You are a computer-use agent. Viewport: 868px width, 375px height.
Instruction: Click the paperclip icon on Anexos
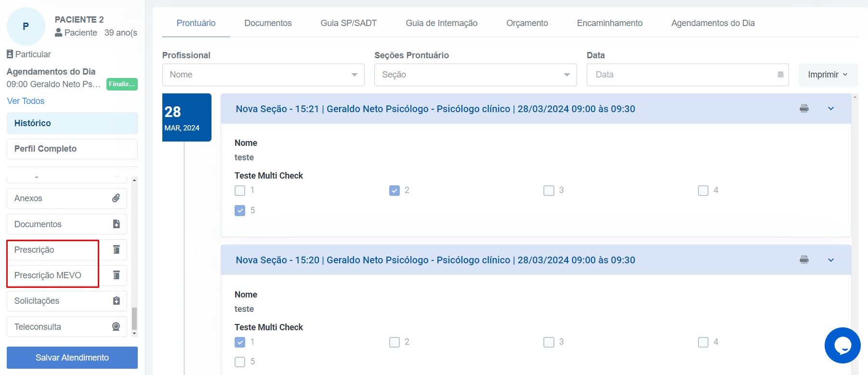(116, 198)
